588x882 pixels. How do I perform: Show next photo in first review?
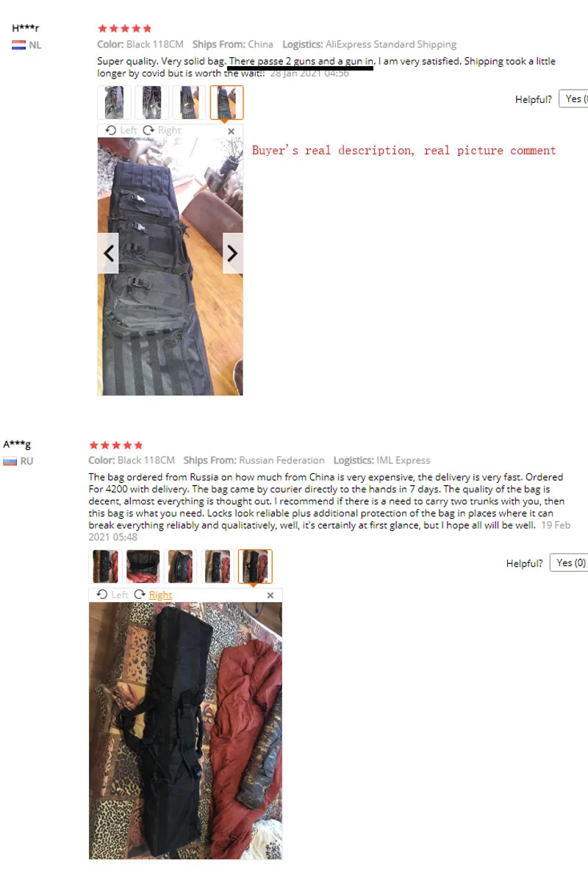click(232, 254)
